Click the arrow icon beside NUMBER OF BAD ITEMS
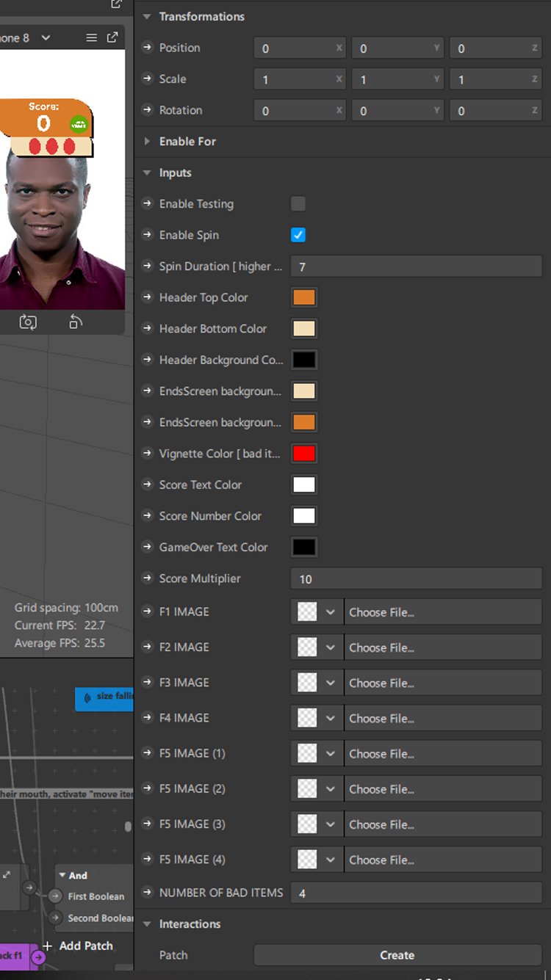Image resolution: width=551 pixels, height=980 pixels. (148, 893)
